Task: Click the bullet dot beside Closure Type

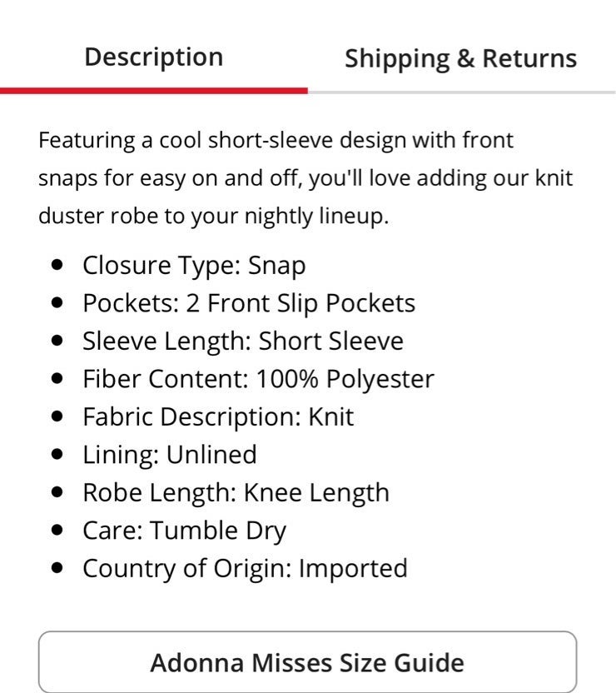Action: (x=57, y=265)
